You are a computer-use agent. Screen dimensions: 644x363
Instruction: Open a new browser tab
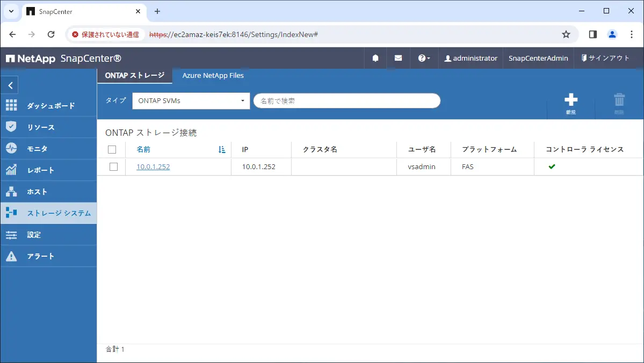coord(157,11)
